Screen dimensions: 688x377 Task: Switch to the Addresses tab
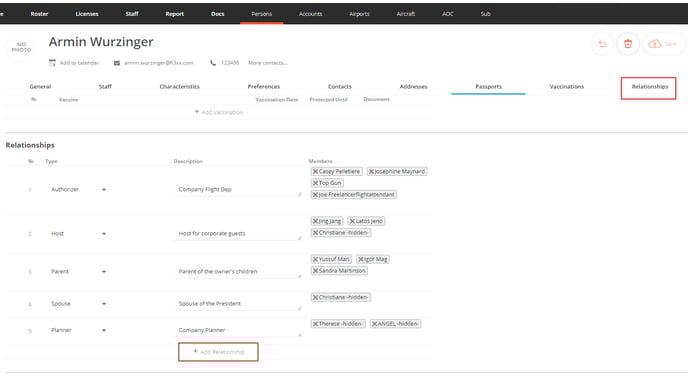(x=413, y=86)
